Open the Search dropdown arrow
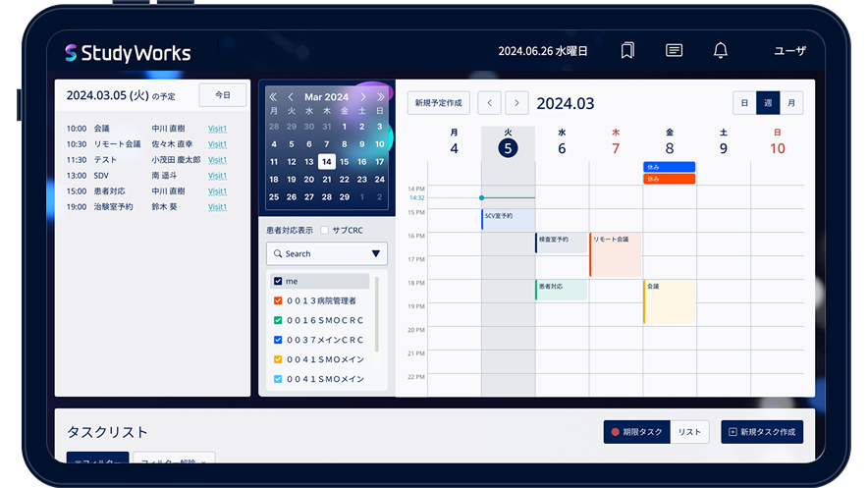Image resolution: width=868 pixels, height=488 pixels. point(376,253)
